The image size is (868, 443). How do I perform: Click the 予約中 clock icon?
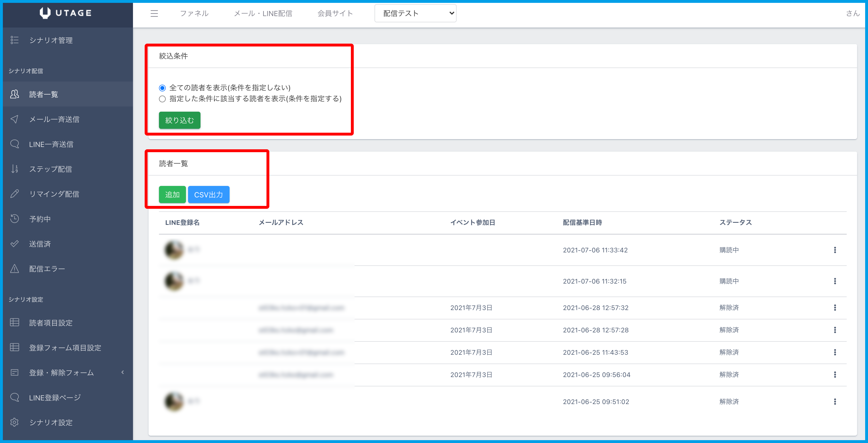click(x=15, y=219)
